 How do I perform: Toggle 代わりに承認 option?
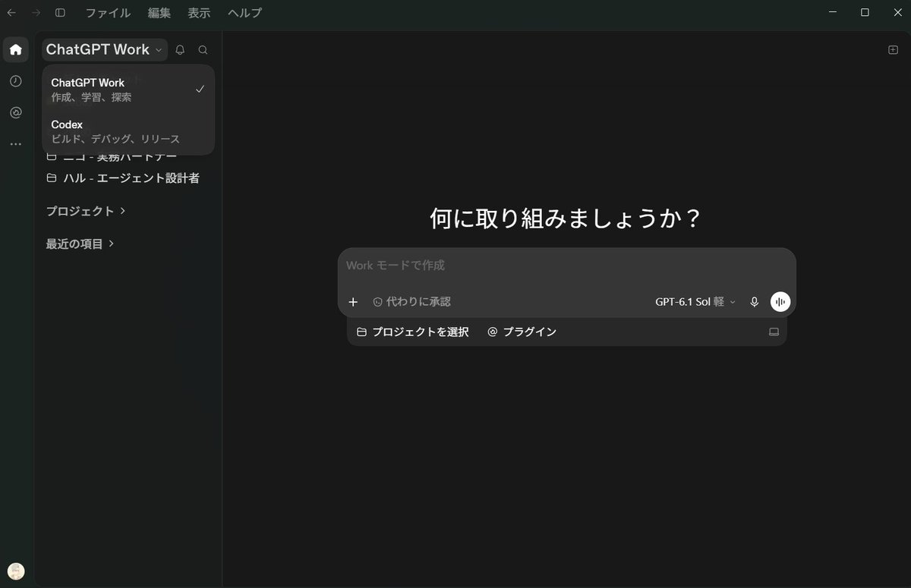tap(411, 302)
